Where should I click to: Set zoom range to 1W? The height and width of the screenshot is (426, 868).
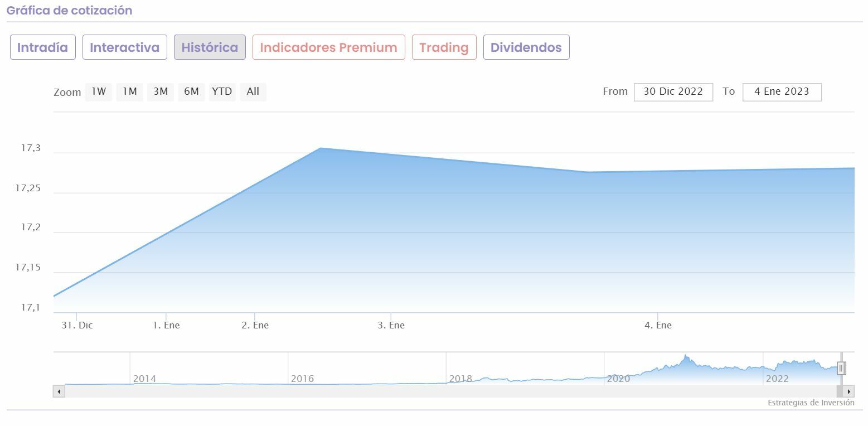[99, 91]
